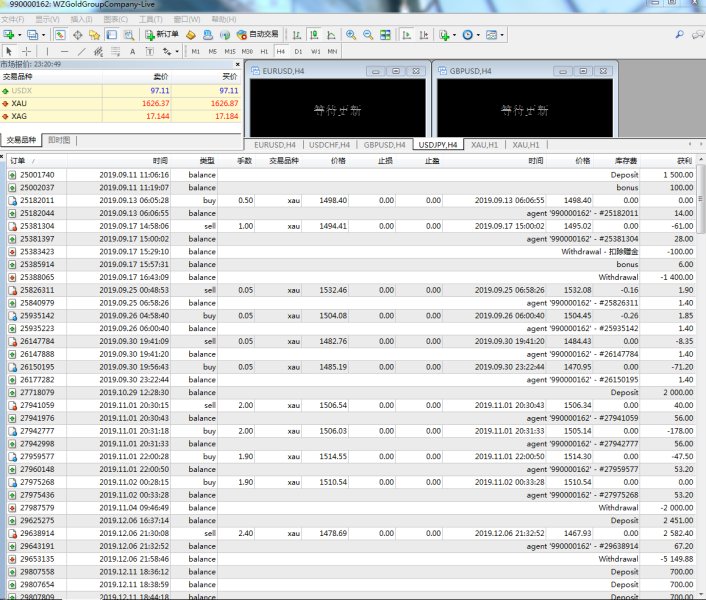The height and width of the screenshot is (600, 706).
Task: Open the new chart dropdown arrow
Action: click(21, 34)
